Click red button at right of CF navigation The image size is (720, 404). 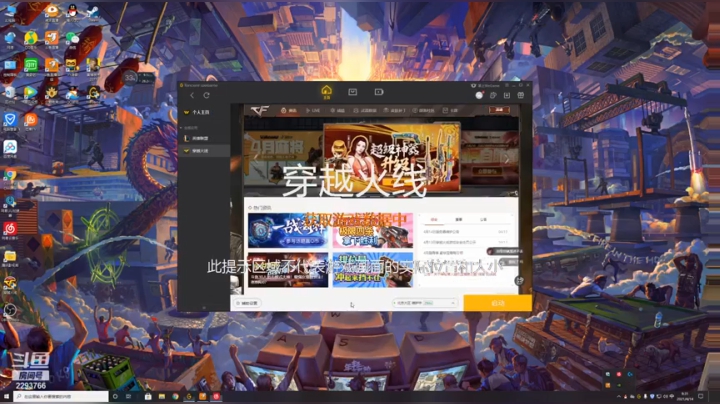click(499, 110)
